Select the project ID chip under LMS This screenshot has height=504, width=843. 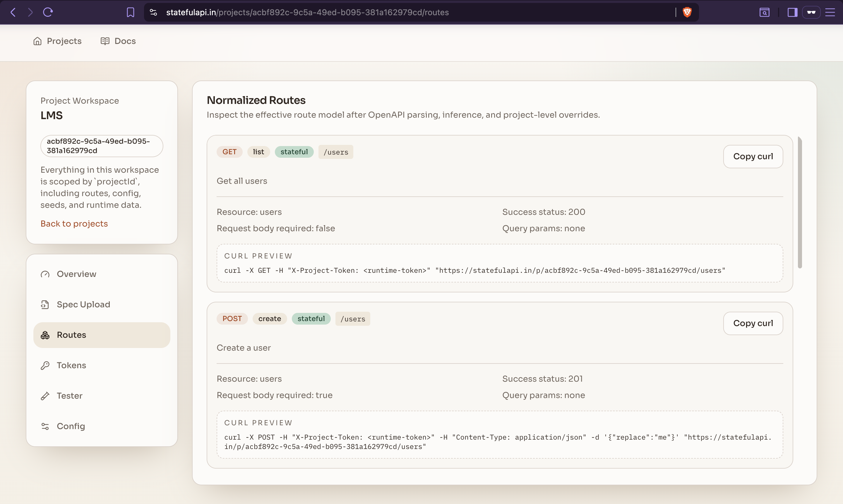point(102,146)
